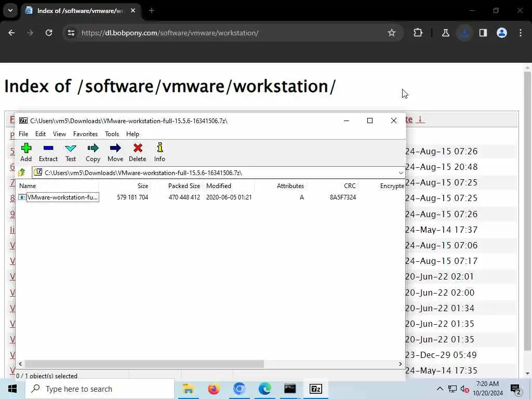Viewport: 532px width, 399px height.
Task: Click the red Delete icon
Action: (x=137, y=152)
